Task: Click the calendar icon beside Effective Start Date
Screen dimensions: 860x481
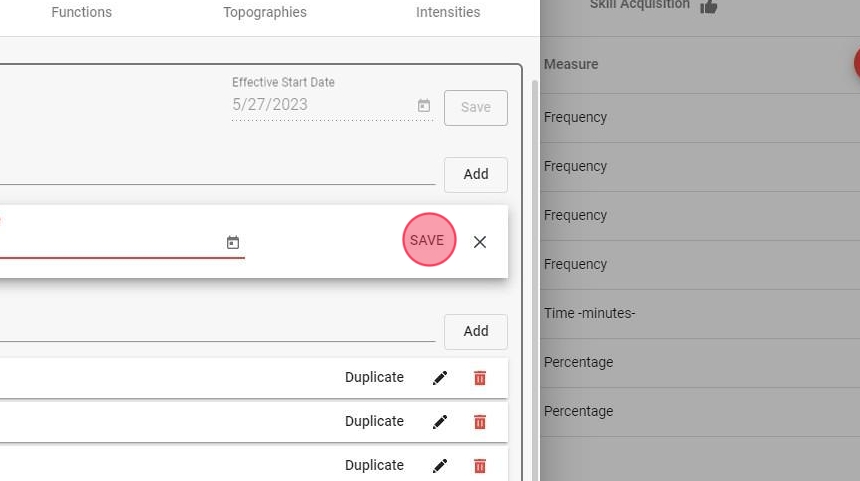Action: (x=424, y=106)
